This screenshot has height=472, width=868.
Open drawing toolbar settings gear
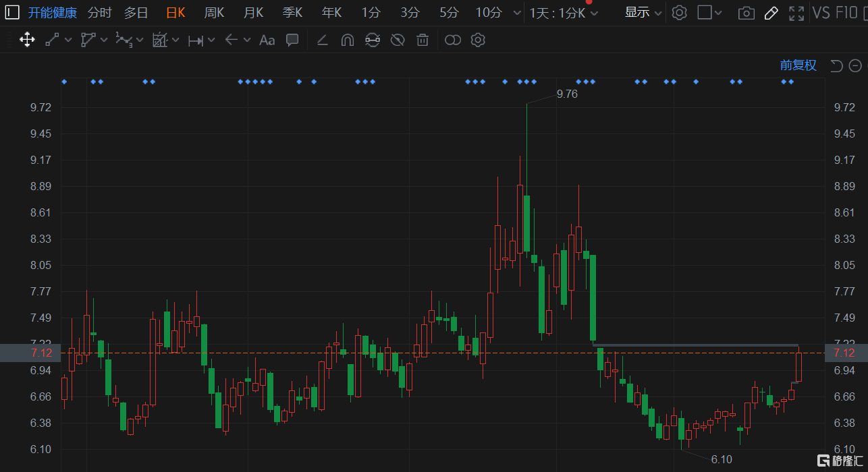coord(478,40)
